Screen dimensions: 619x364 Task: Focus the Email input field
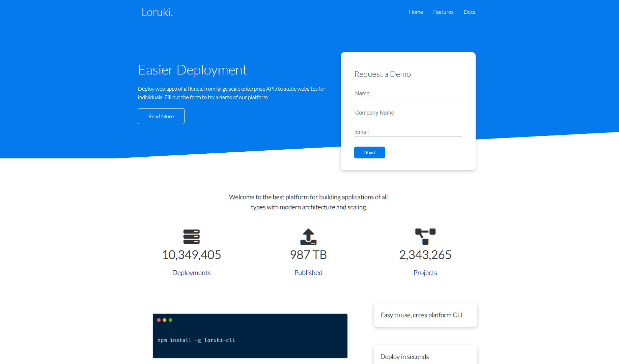tap(408, 132)
